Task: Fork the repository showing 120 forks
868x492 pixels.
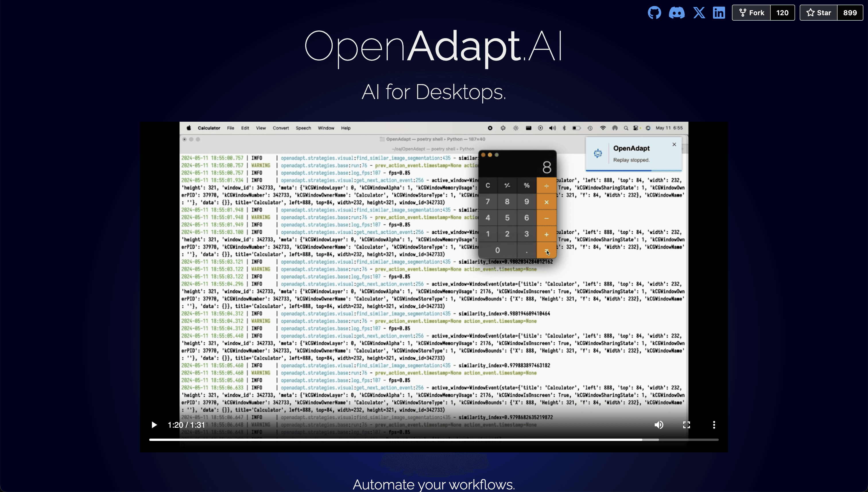Action: [751, 13]
